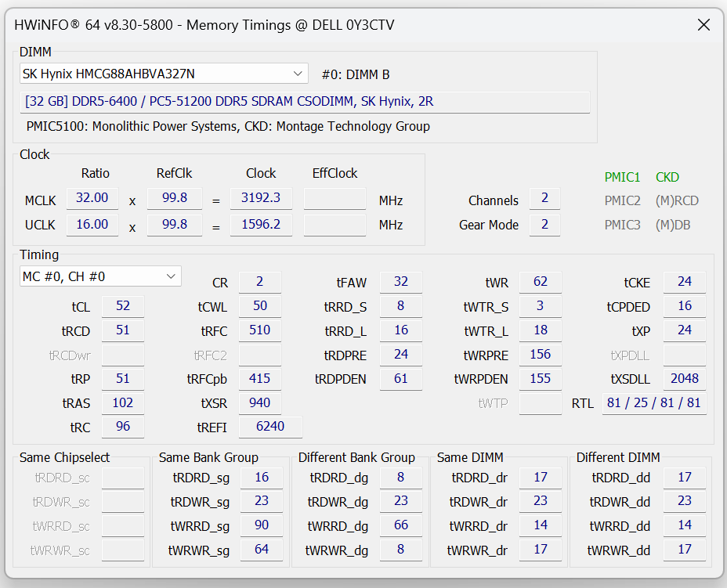
Task: Click the Gear Mode value field
Action: coord(544,225)
